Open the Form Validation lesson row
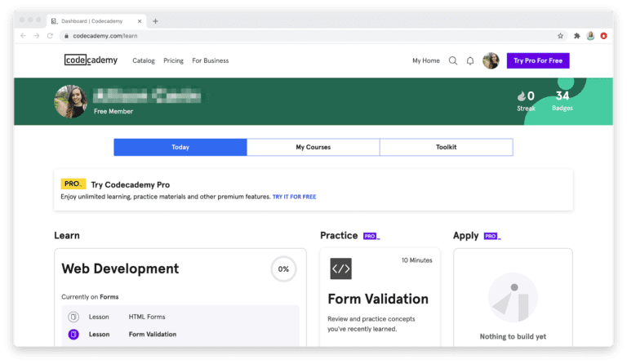This screenshot has height=364, width=627. (x=180, y=334)
